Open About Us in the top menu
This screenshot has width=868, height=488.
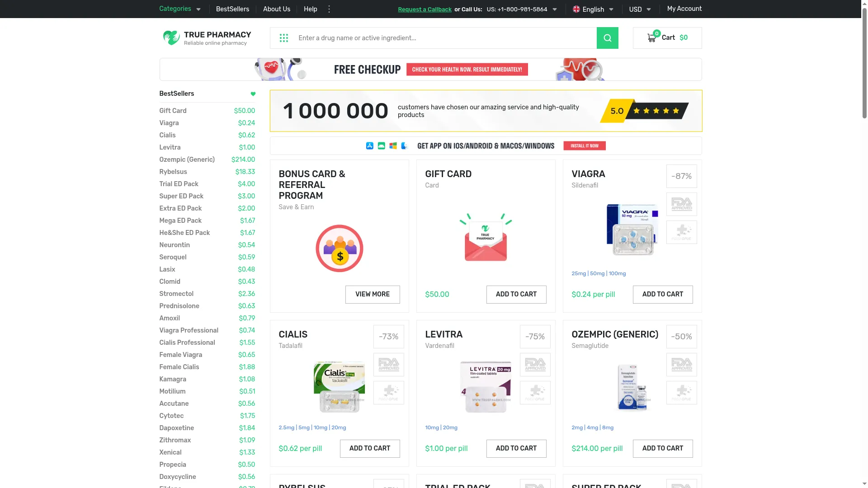click(x=277, y=9)
